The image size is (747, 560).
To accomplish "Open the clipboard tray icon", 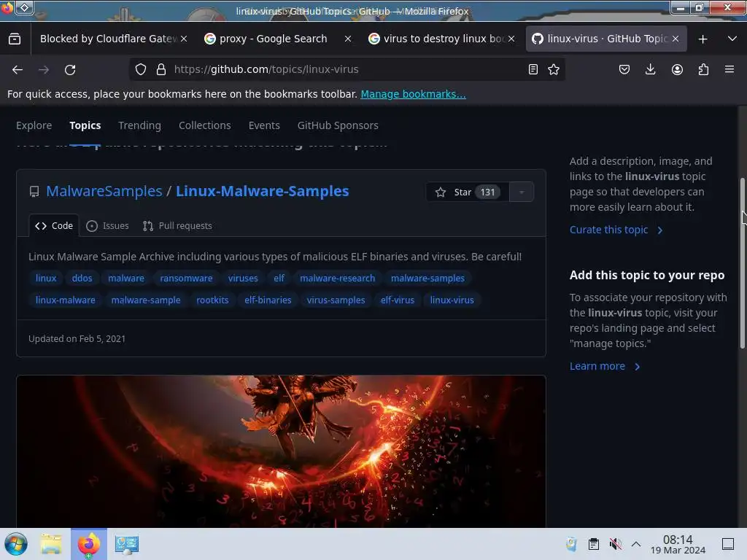I will coord(593,544).
